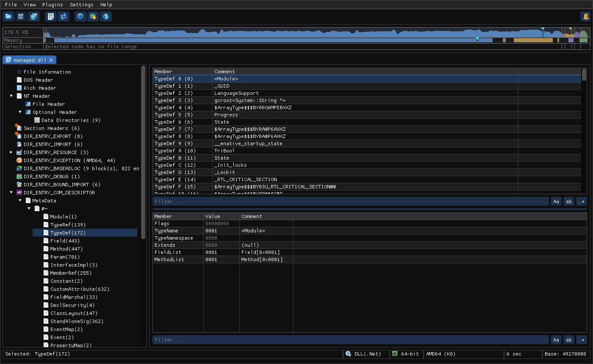This screenshot has width=593, height=364.
Task: Select the DOS Header tree item
Action: (38, 80)
